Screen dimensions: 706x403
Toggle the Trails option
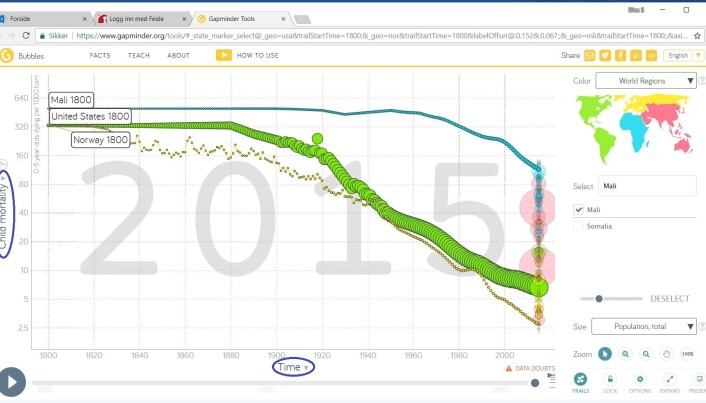(580, 382)
